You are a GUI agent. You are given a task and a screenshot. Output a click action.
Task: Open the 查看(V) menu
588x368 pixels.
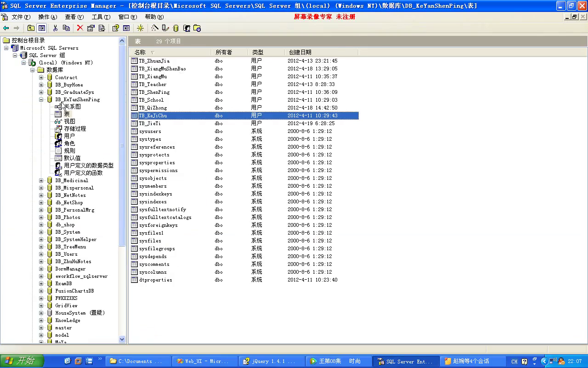(74, 17)
